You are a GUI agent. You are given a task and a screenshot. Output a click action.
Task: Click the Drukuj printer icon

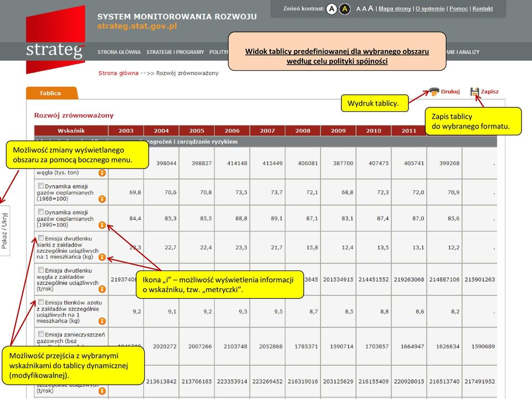click(434, 91)
